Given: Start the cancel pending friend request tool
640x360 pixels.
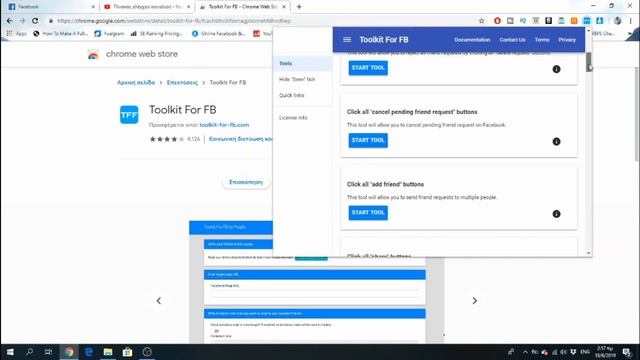Looking at the screenshot, I should click(368, 140).
